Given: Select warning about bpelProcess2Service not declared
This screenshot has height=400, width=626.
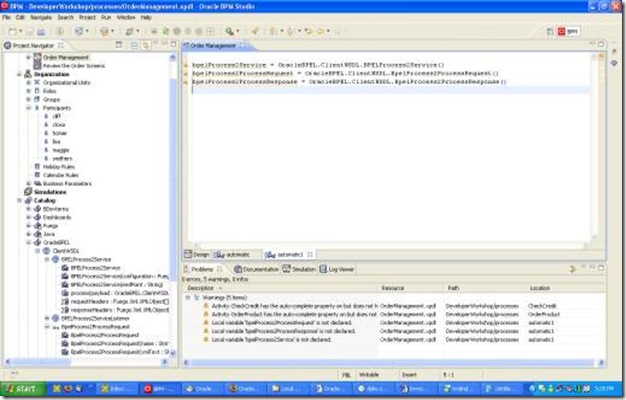Looking at the screenshot, I should [271, 339].
